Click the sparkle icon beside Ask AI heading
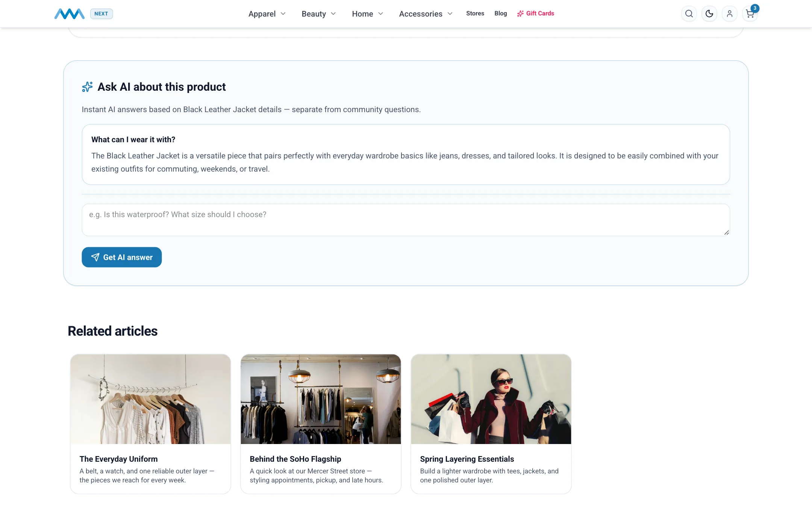The image size is (812, 508). coord(87,87)
